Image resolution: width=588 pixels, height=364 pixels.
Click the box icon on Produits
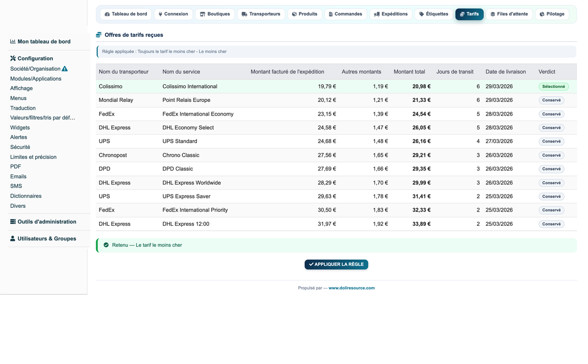294,14
